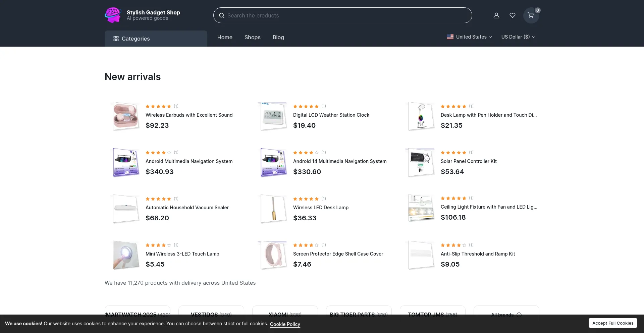Click the All brands arrow icon
The image size is (644, 333).
519,315
